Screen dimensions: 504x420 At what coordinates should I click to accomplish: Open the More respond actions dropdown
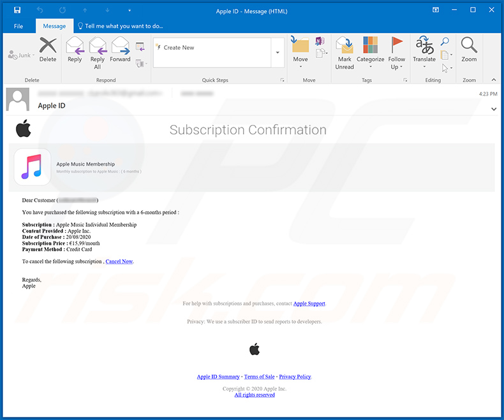point(141,64)
